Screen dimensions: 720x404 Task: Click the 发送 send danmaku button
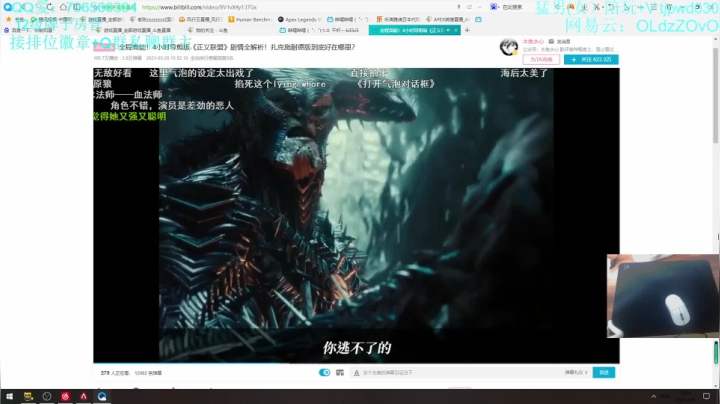tap(604, 372)
